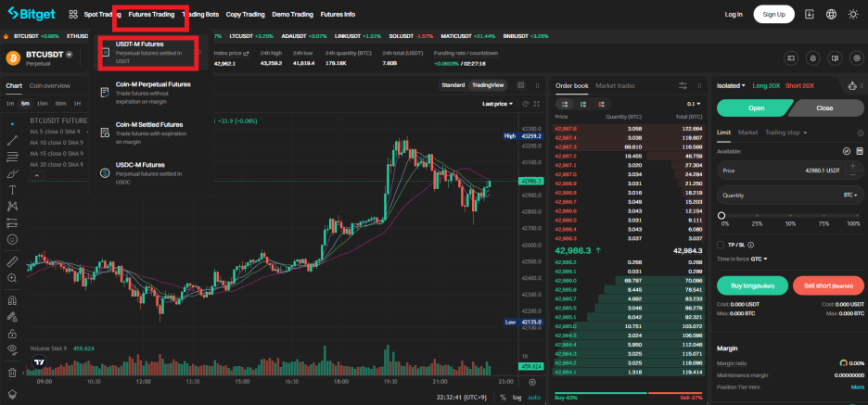Viewport: 868px width, 405px height.
Task: Select the brush drawing tool
Action: click(x=12, y=173)
